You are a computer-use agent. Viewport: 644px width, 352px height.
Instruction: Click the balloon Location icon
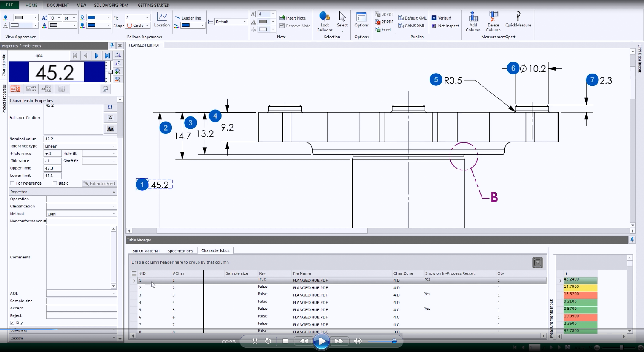point(162,17)
